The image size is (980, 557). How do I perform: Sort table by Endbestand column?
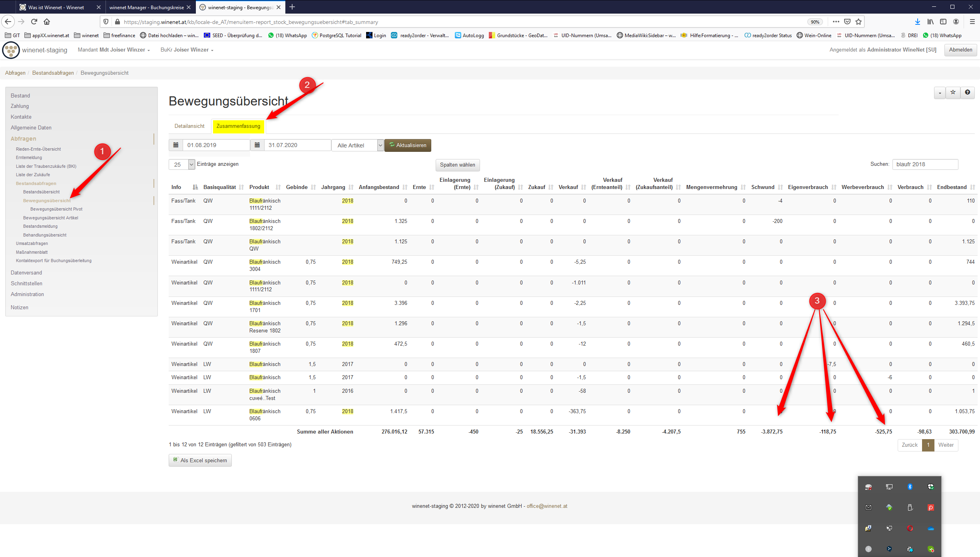pyautogui.click(x=952, y=187)
